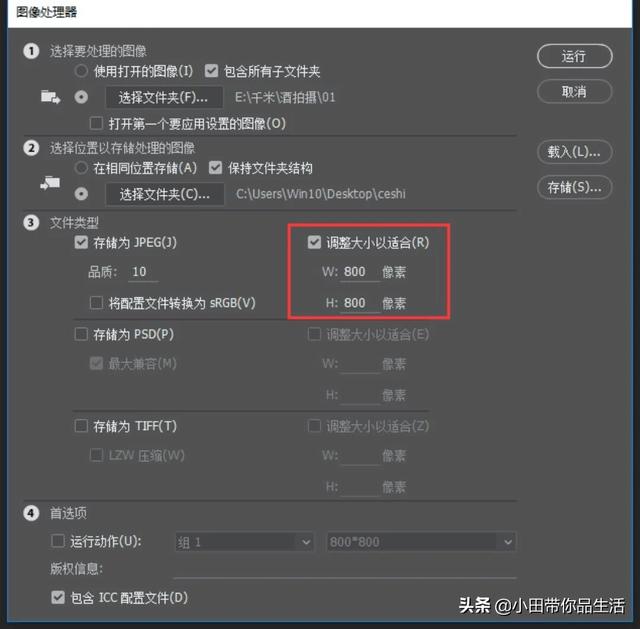Select the 使用打开的图像(I) radio button

[x=81, y=71]
